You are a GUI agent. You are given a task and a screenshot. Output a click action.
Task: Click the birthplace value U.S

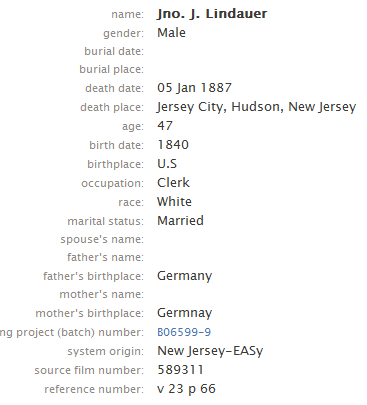tap(167, 164)
